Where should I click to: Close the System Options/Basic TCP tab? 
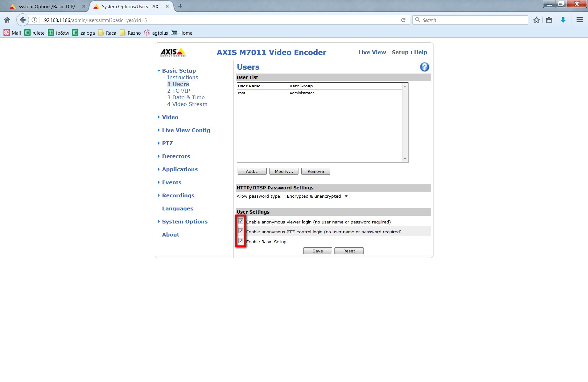[84, 6]
